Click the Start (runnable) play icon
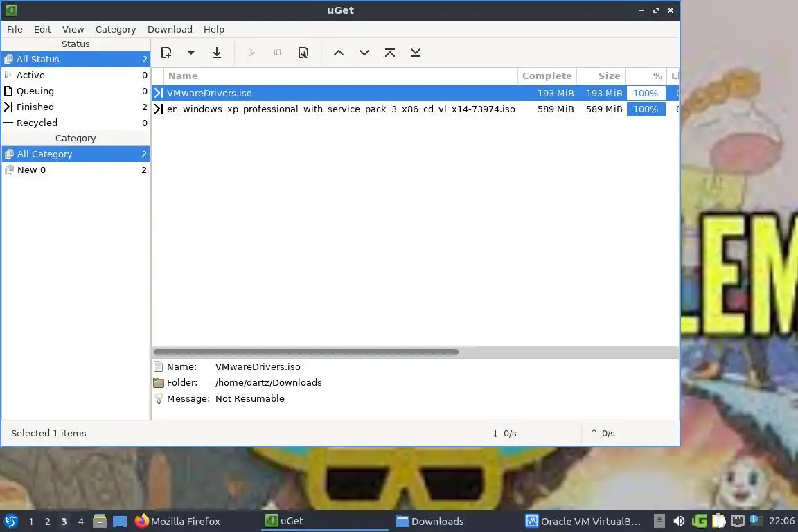Image resolution: width=798 pixels, height=532 pixels. click(x=251, y=53)
